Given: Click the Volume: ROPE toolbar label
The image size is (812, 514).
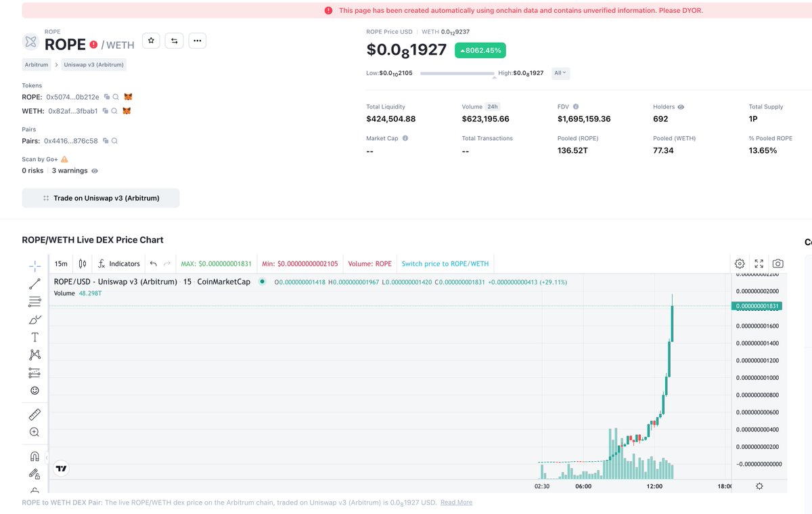Looking at the screenshot, I should click(369, 263).
